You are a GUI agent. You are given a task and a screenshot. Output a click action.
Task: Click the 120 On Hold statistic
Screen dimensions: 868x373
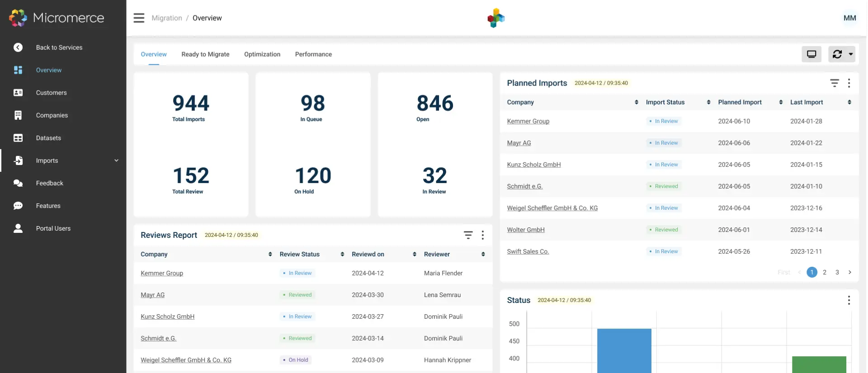coord(313,180)
